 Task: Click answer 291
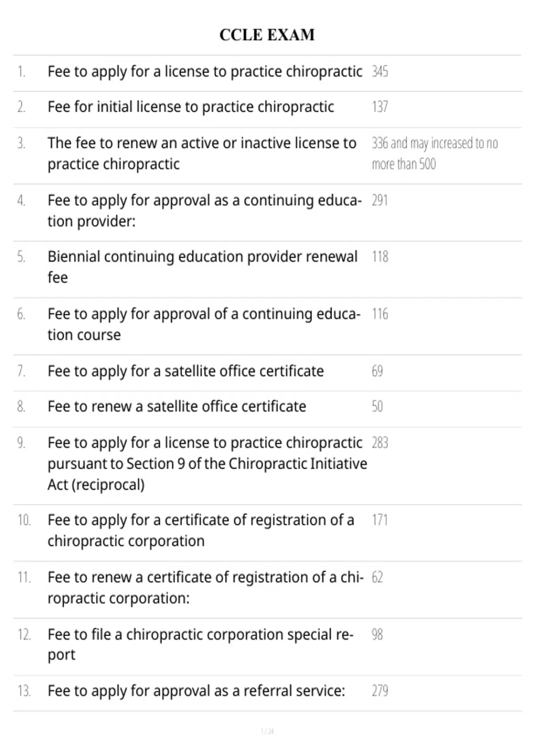380,201
